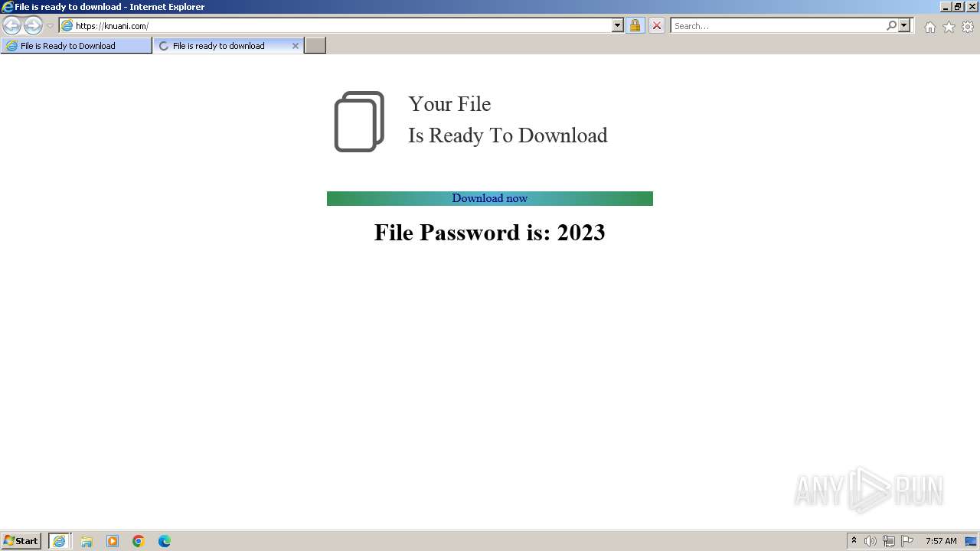
Task: Open the search provider dropdown
Action: 904,25
